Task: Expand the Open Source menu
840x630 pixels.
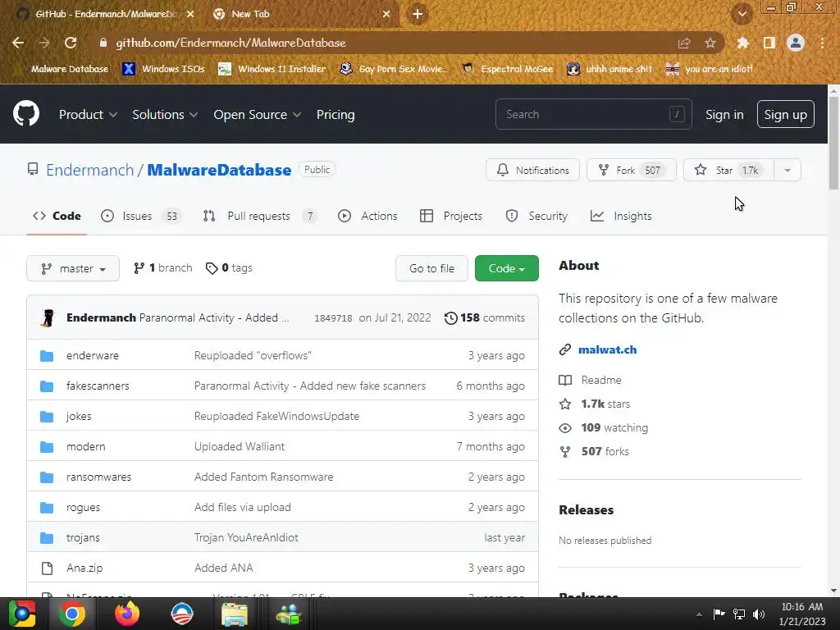Action: (x=257, y=114)
